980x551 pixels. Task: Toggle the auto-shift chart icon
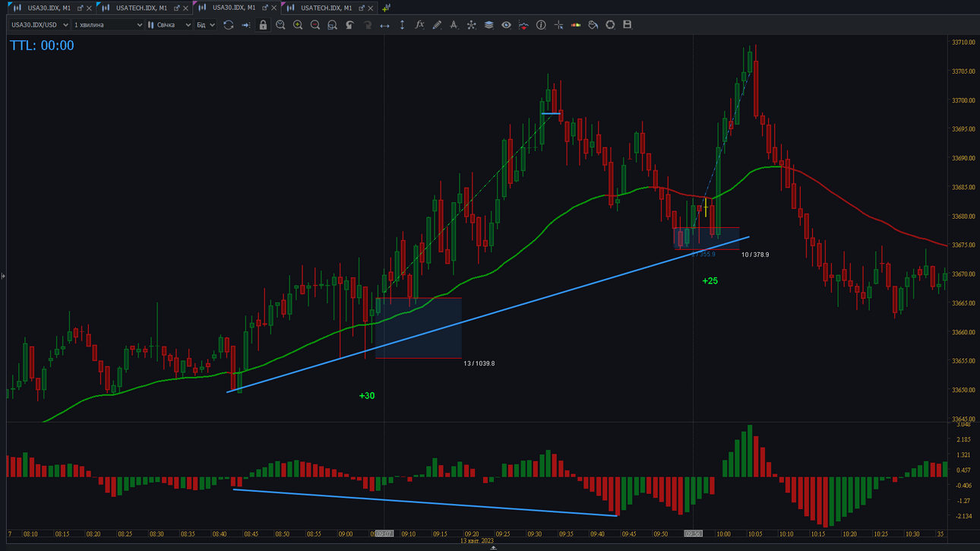tap(245, 25)
